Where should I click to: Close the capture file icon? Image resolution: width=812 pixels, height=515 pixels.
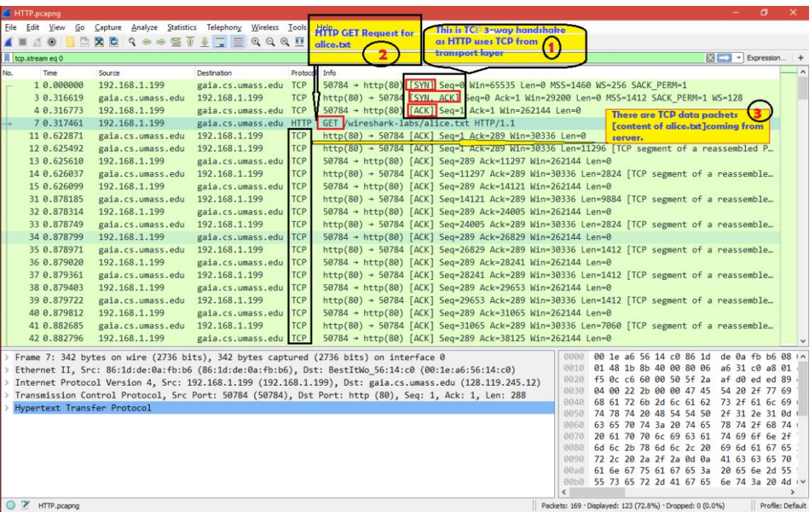pyautogui.click(x=99, y=42)
